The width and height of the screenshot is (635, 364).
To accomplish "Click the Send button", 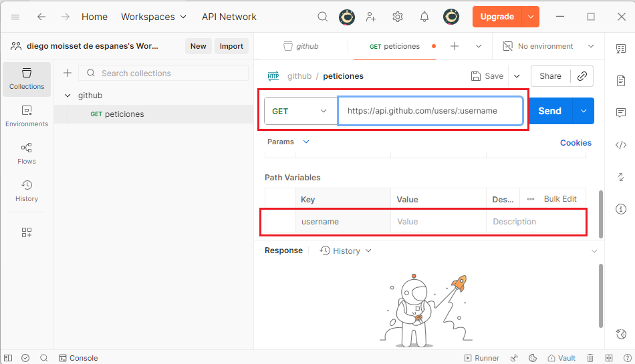I will [549, 111].
